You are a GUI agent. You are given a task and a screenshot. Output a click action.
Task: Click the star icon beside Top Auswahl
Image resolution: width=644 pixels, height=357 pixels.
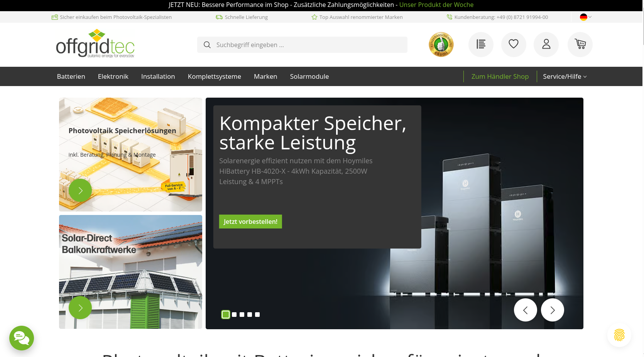pyautogui.click(x=314, y=17)
